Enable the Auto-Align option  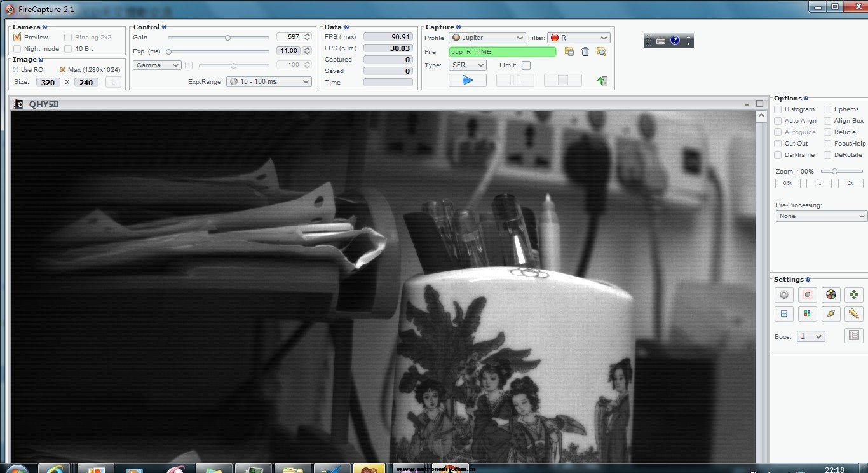[778, 121]
